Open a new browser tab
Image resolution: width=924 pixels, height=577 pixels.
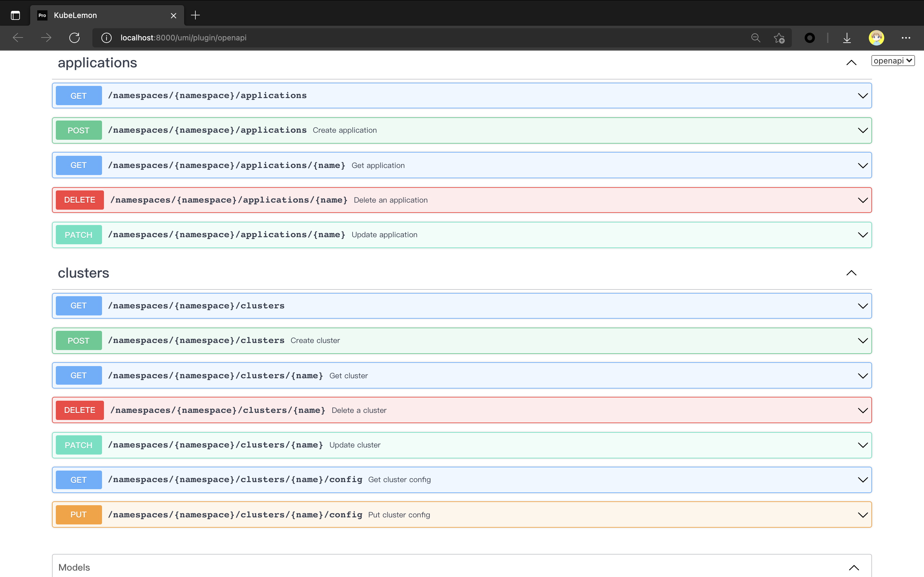click(x=195, y=15)
